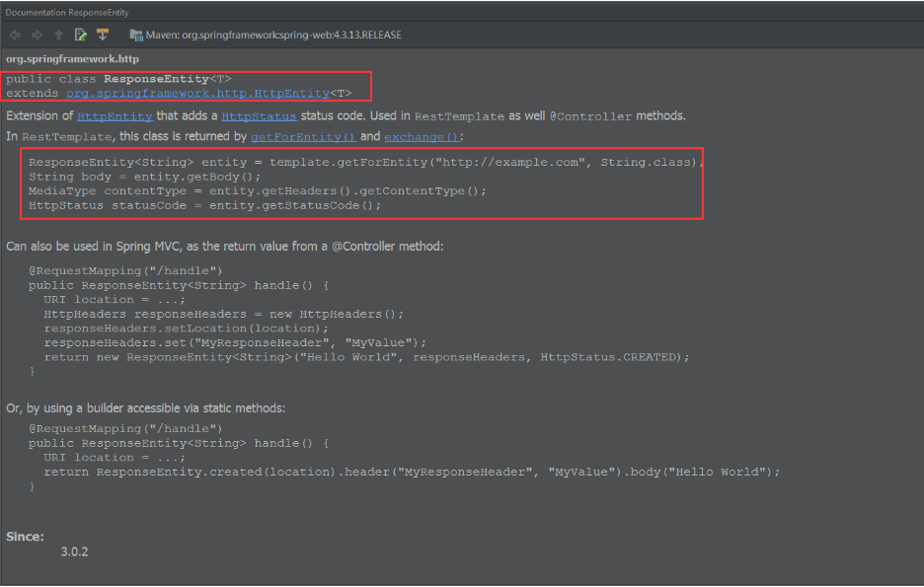The height and width of the screenshot is (587, 924).
Task: Click the version 3.0.2 value
Action: pyautogui.click(x=74, y=551)
